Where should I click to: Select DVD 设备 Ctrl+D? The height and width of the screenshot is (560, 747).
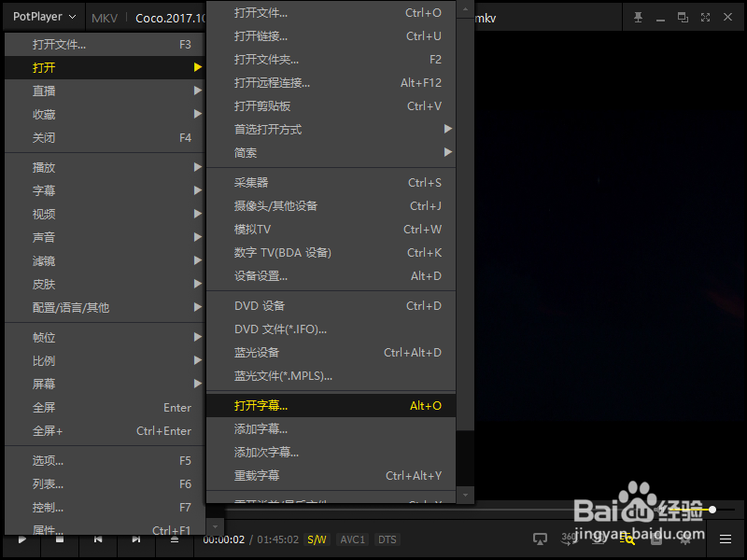(331, 306)
